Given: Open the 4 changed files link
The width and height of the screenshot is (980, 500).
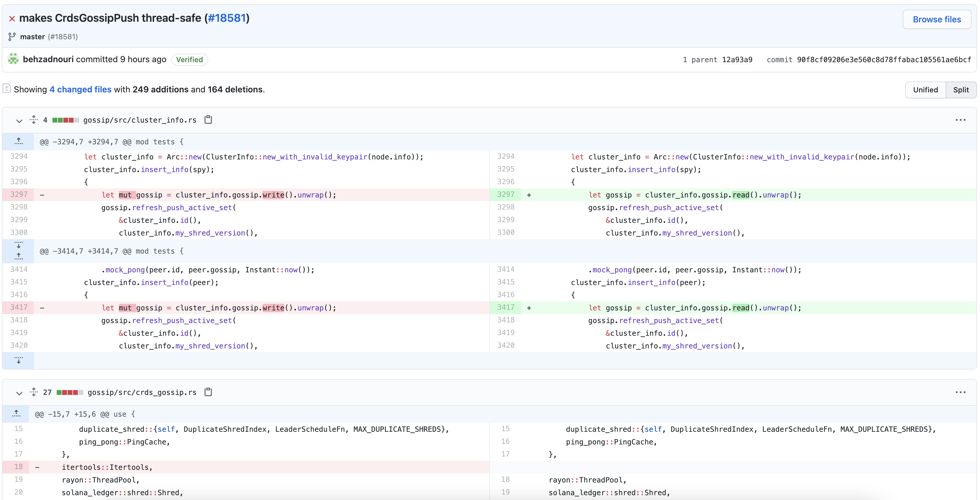Looking at the screenshot, I should tap(80, 89).
